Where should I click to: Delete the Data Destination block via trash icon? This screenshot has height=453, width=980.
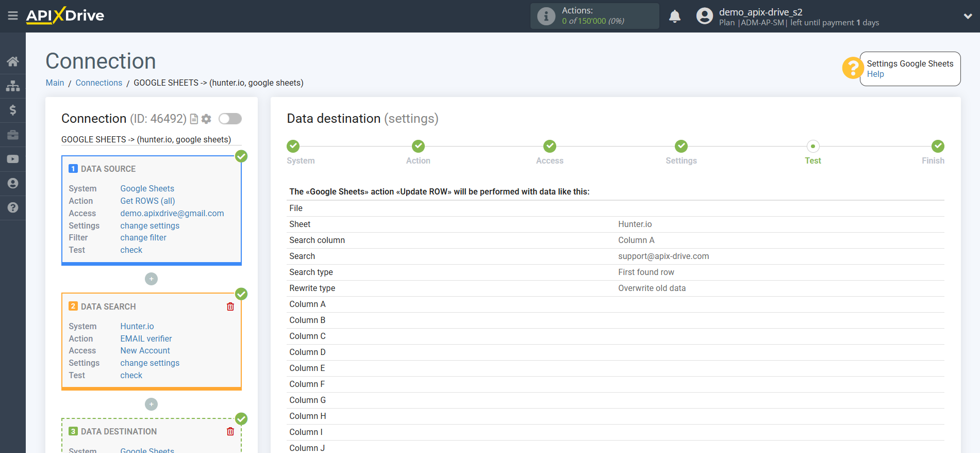pyautogui.click(x=230, y=431)
